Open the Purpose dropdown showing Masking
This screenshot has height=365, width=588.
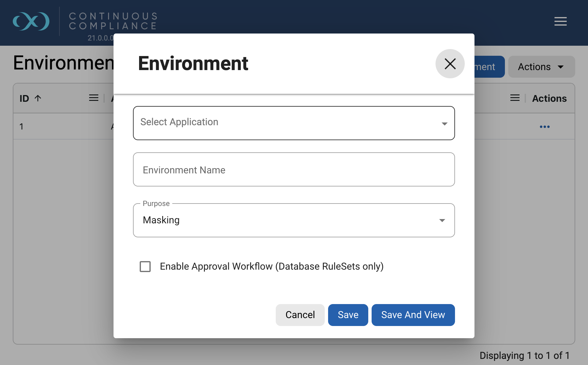click(x=294, y=220)
